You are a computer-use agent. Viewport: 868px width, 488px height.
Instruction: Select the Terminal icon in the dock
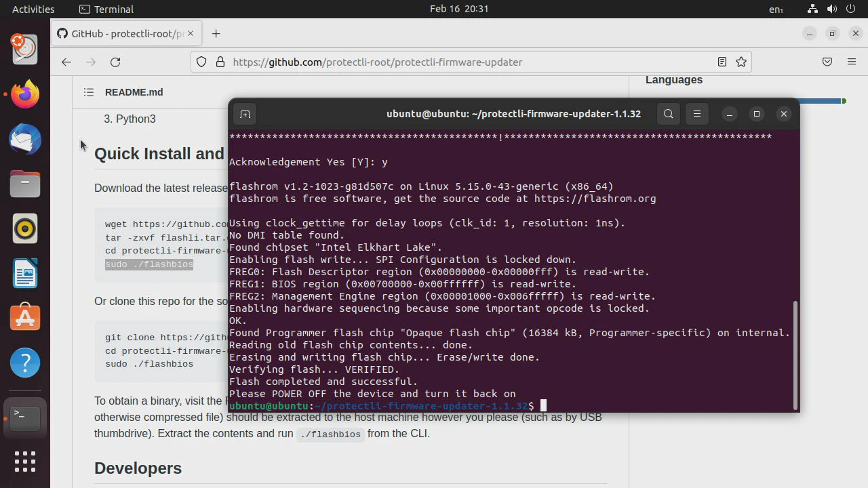pyautogui.click(x=25, y=418)
